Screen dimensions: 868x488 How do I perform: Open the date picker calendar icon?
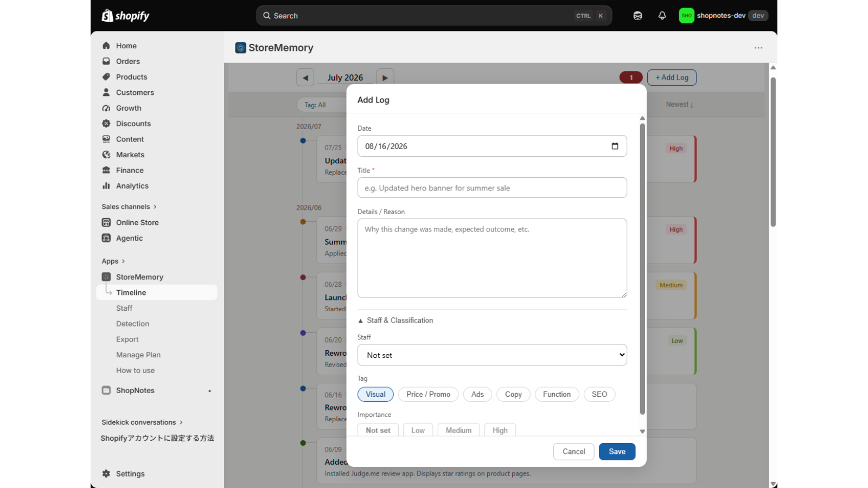[x=615, y=146]
